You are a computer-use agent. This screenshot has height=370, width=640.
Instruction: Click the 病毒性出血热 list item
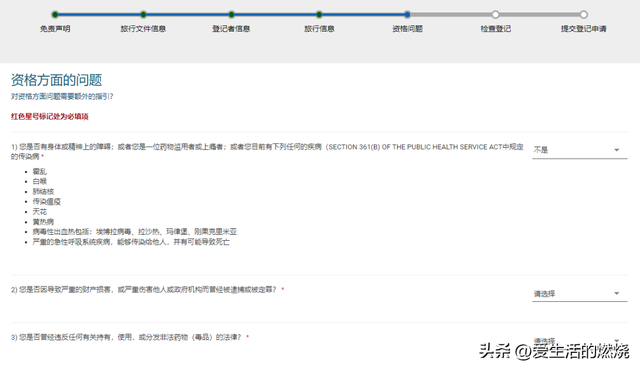[135, 232]
